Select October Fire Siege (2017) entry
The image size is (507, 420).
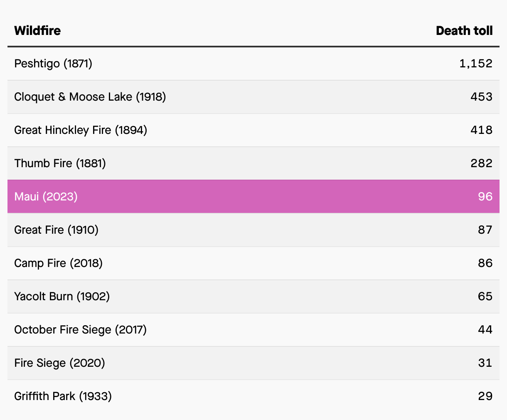pos(80,330)
